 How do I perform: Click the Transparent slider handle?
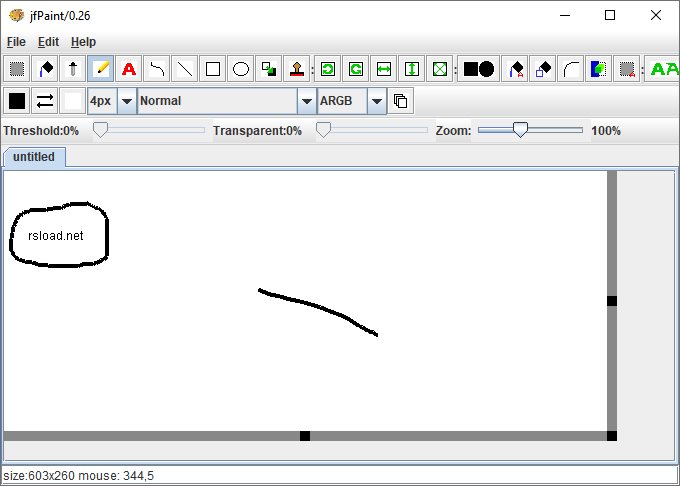[x=323, y=130]
